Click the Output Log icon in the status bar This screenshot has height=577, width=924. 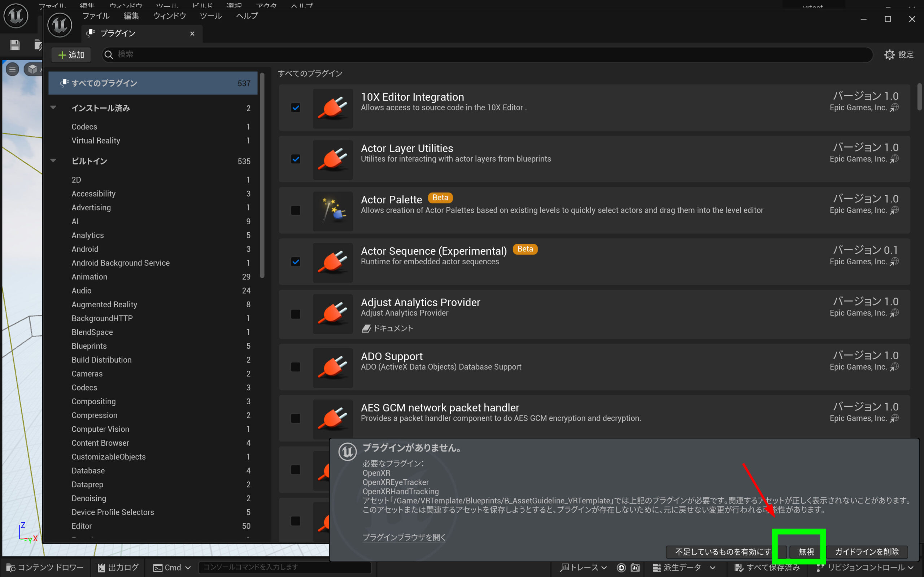(101, 568)
